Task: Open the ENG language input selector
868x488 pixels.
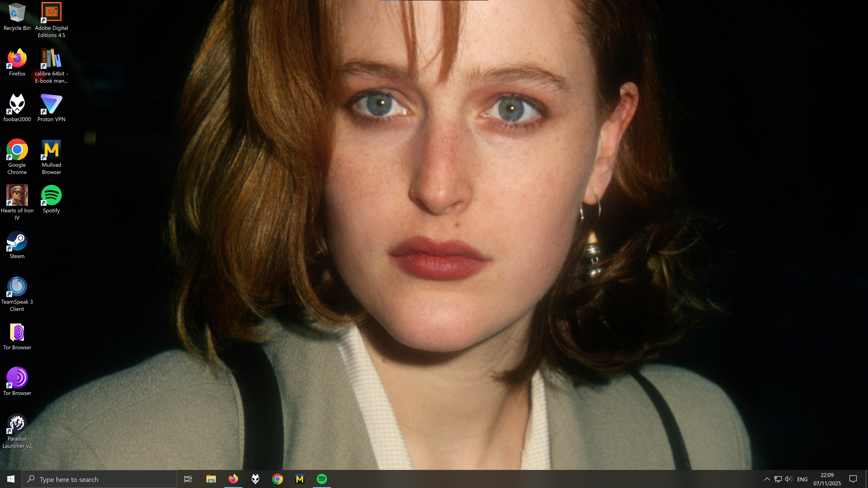Action: [x=802, y=479]
